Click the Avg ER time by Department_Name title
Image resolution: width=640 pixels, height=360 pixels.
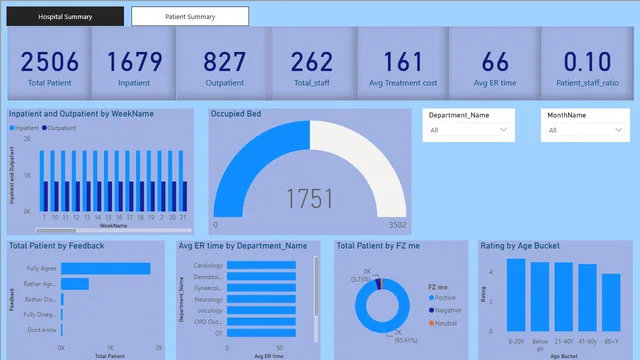coord(242,246)
